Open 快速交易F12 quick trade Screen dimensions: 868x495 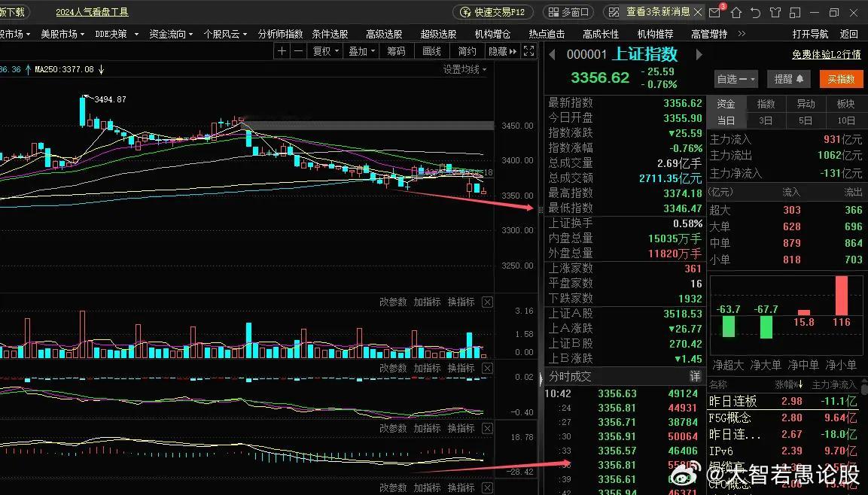pos(493,12)
